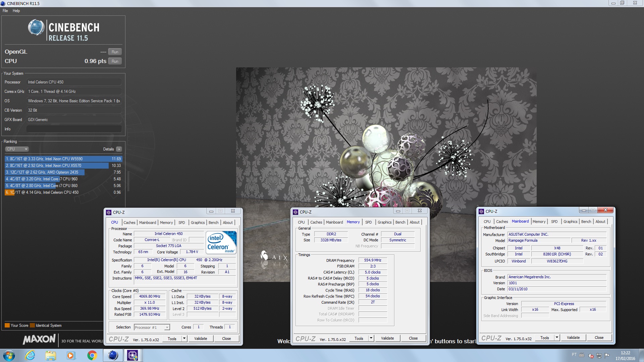The width and height of the screenshot is (644, 362).
Task: Click the Core Speed value 4069.80 MHz
Action: [150, 297]
